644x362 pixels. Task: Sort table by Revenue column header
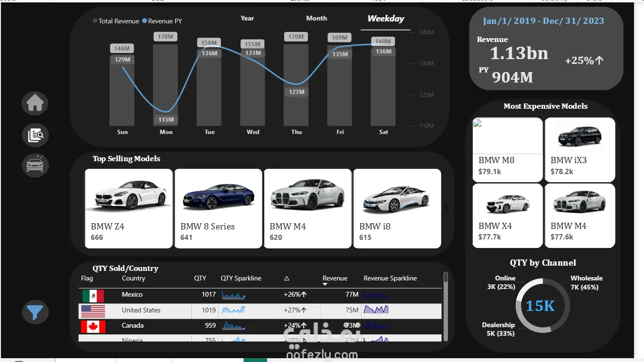pos(335,278)
